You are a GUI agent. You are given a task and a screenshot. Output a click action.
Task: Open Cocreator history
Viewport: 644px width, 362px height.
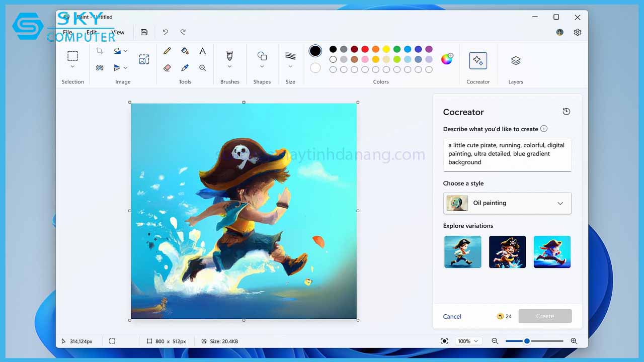567,112
